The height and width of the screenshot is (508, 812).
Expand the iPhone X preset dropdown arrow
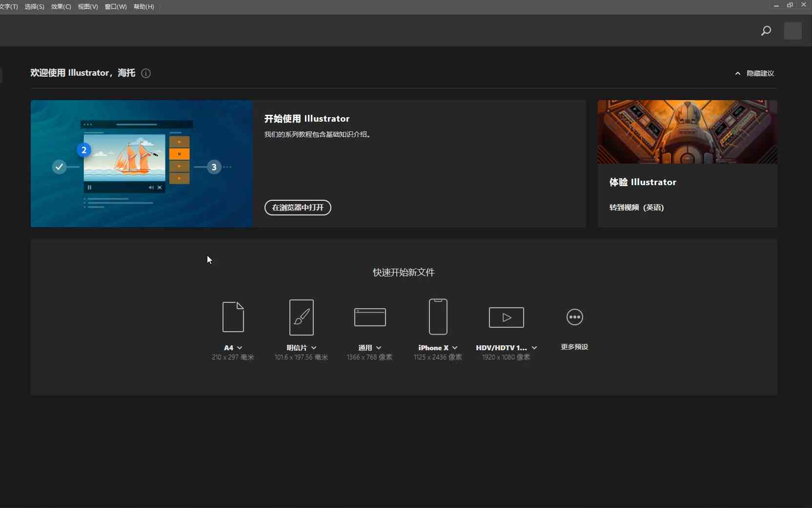point(455,348)
